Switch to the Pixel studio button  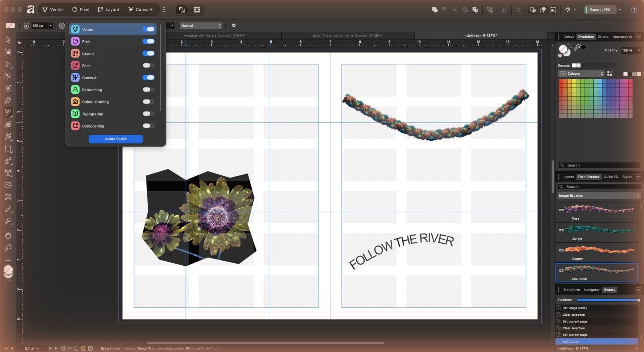(81, 9)
